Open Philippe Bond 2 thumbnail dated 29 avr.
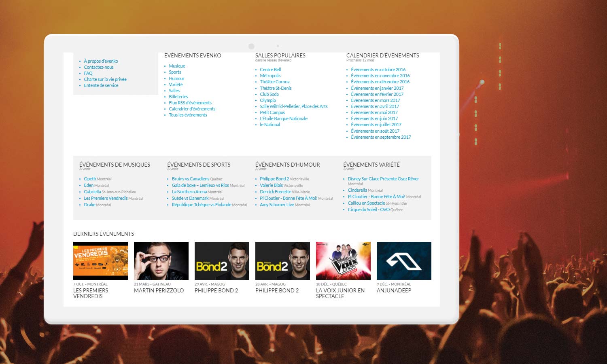This screenshot has height=364, width=607. (x=222, y=260)
